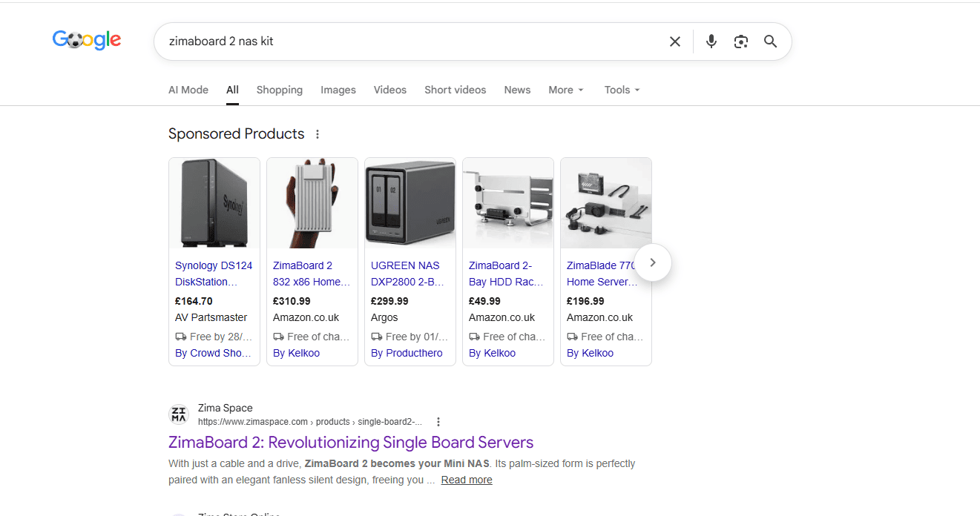Switch to Images tab

(x=338, y=90)
